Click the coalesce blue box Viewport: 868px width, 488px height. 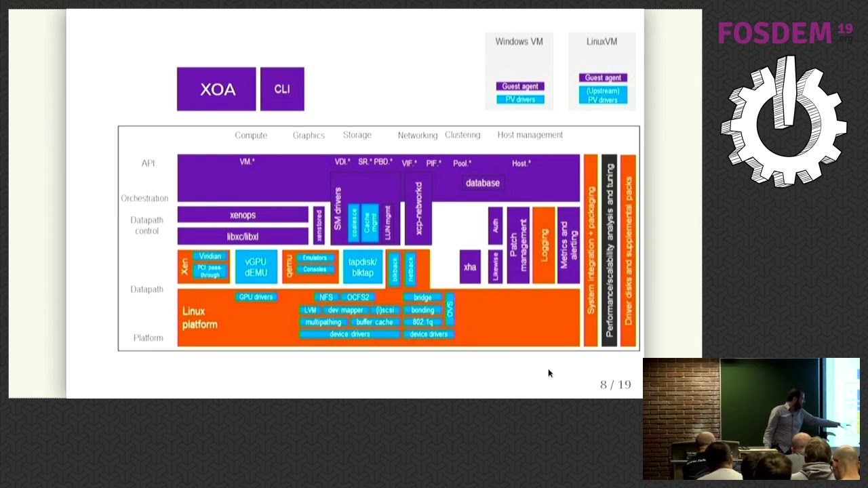(353, 222)
